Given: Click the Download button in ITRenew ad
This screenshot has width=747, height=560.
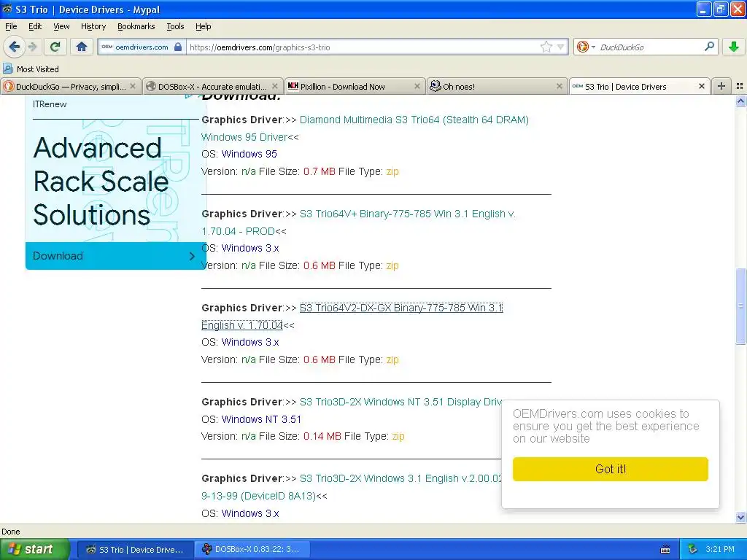Looking at the screenshot, I should [115, 256].
